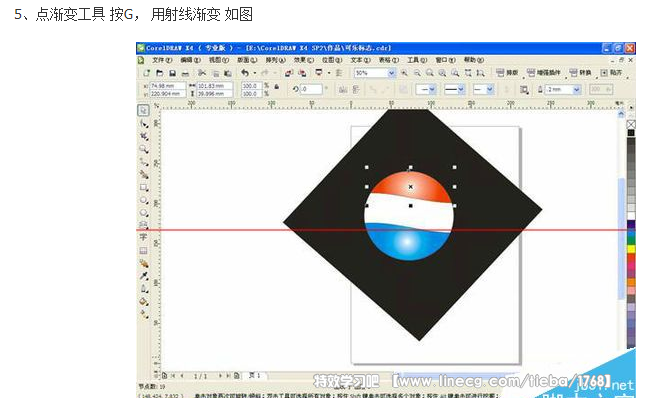Image resolution: width=645 pixels, height=398 pixels.
Task: Click the width field 101.83 mm
Action: click(x=215, y=86)
